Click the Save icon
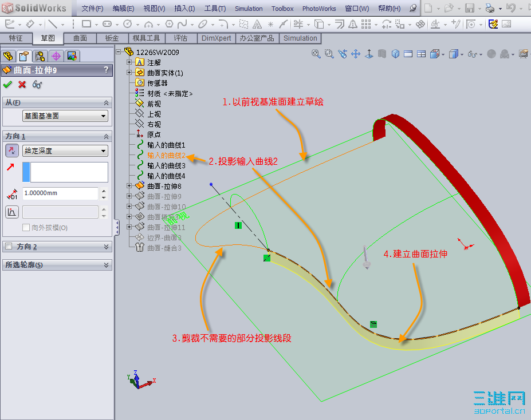The height and width of the screenshot is (420, 531). pos(469,8)
